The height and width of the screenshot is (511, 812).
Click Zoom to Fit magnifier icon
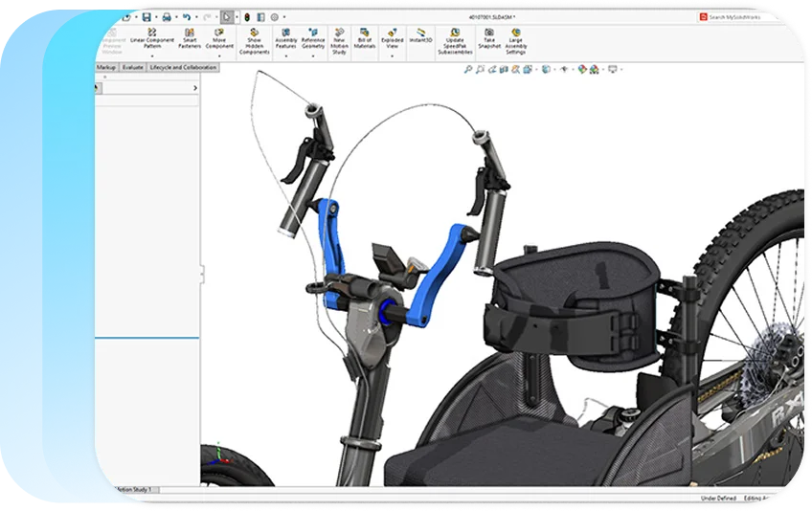(x=468, y=69)
